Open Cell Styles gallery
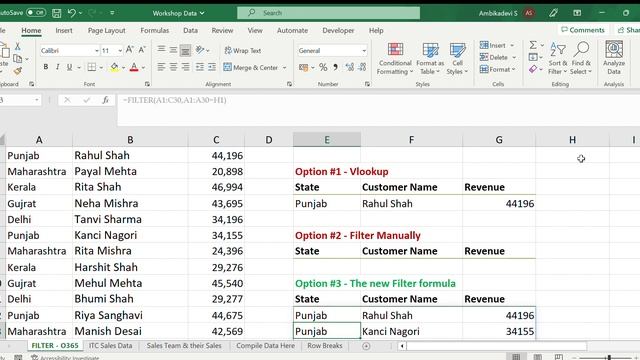The width and height of the screenshot is (640, 360). 457,58
